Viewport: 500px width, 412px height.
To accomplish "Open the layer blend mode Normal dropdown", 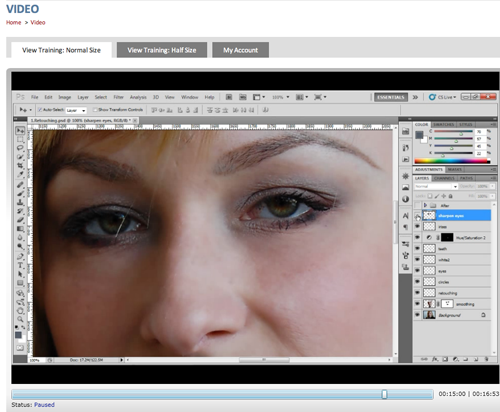I will tap(436, 186).
